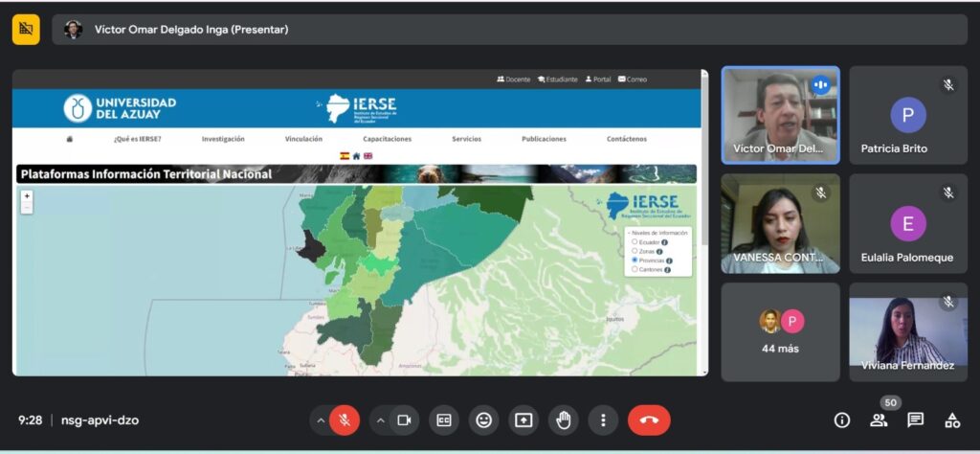This screenshot has width=980, height=454.
Task: Expand audio settings arrow next to microphone
Action: click(321, 420)
